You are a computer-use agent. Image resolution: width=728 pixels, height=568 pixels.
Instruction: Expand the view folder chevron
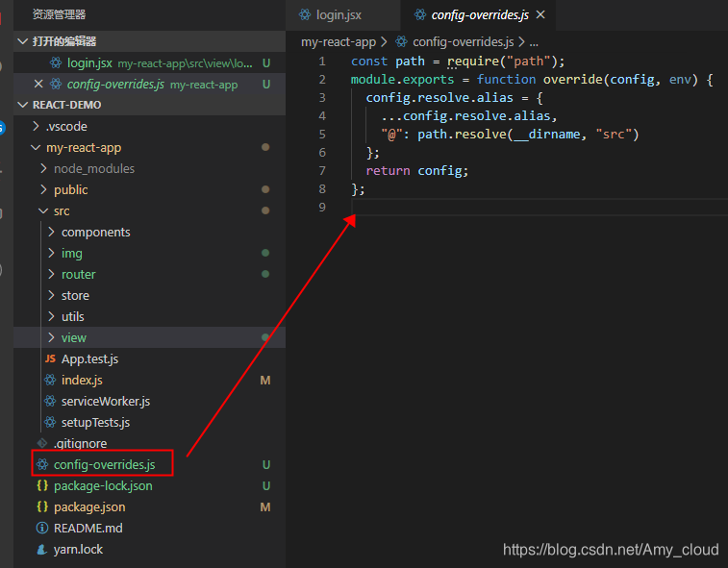(x=52, y=338)
